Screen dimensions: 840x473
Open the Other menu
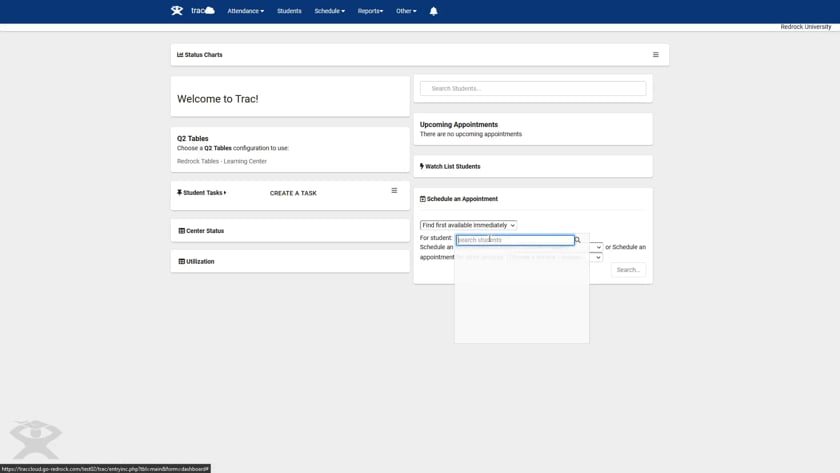click(x=406, y=11)
